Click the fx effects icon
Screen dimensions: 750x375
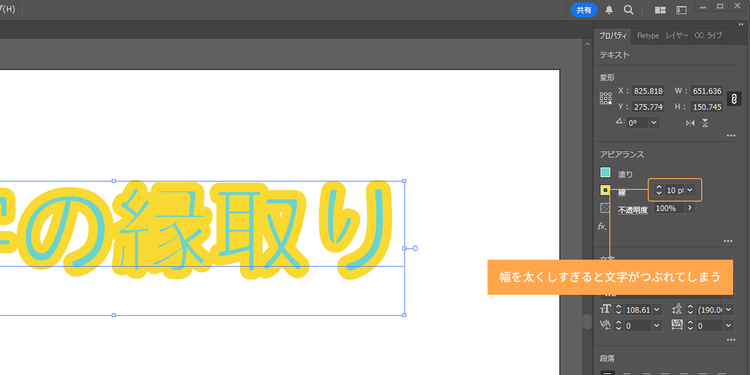(x=603, y=226)
